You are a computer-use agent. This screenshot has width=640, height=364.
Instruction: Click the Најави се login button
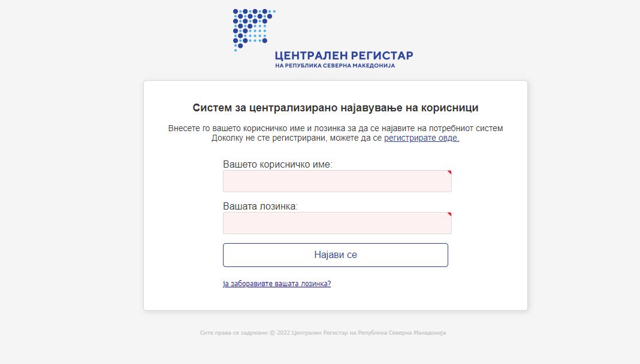[x=336, y=255]
